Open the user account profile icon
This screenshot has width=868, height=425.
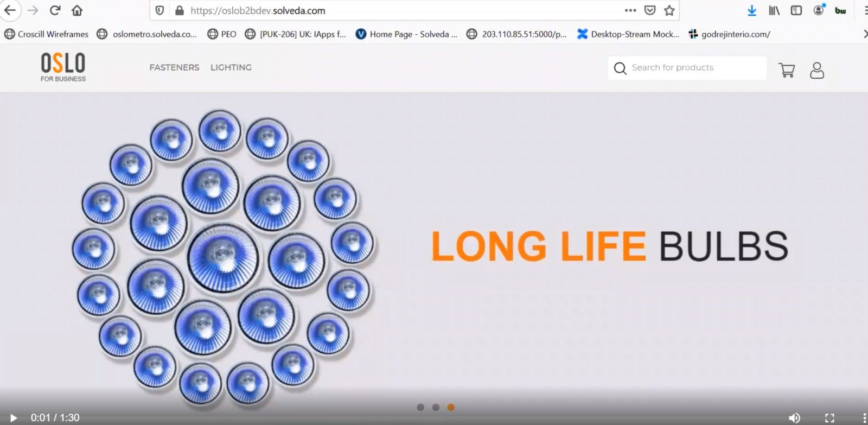tap(816, 70)
